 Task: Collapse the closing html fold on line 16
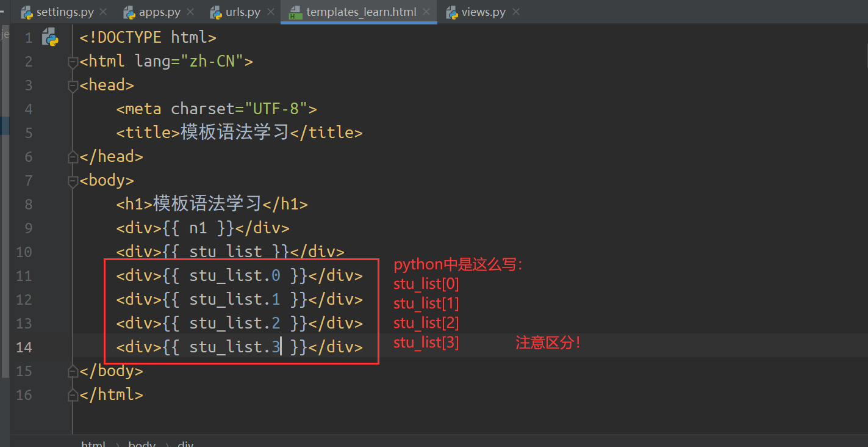[73, 394]
